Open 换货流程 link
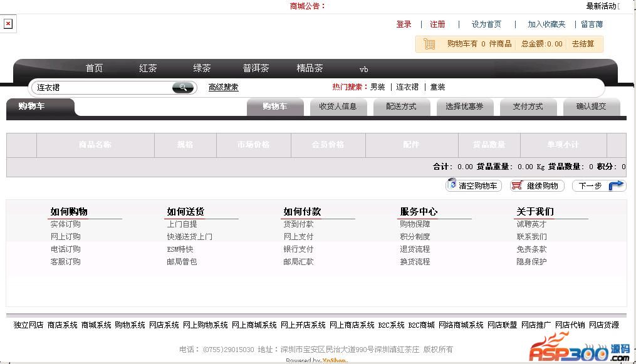 click(x=415, y=262)
